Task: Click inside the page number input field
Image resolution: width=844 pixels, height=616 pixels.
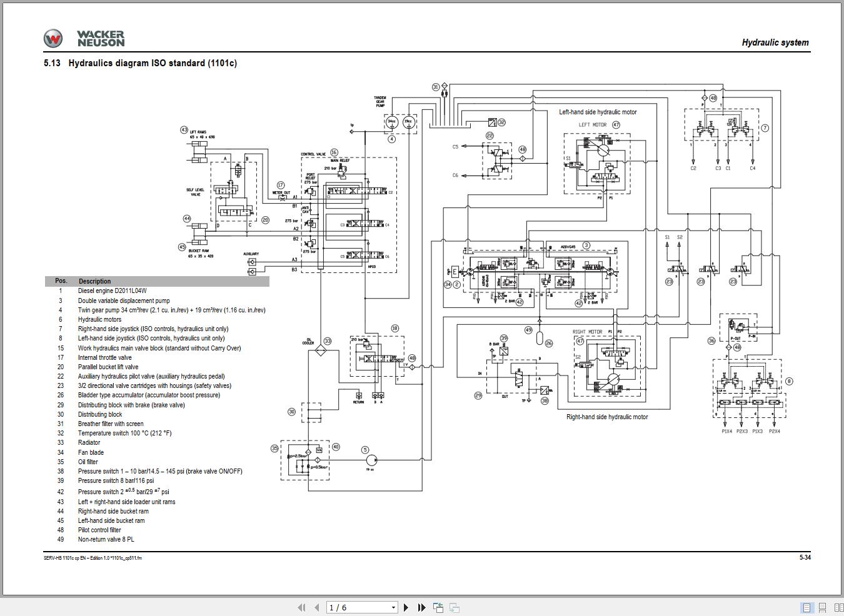Action: click(x=350, y=607)
